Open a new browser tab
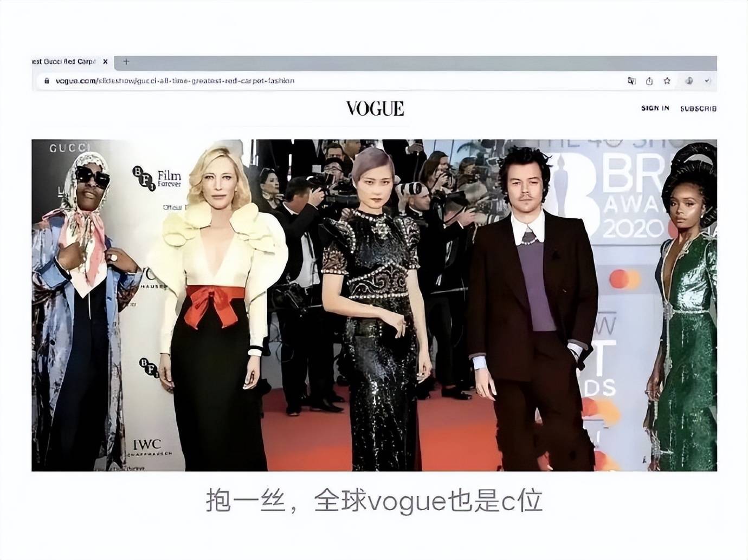This screenshot has width=748, height=560. coord(126,62)
